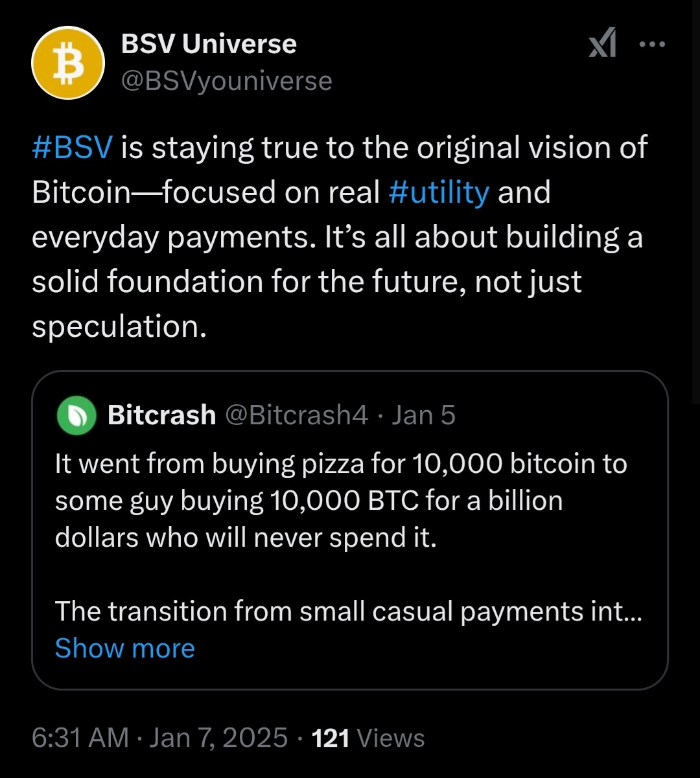Open the Bitcrash display name
The image size is (700, 778).
pyautogui.click(x=161, y=415)
